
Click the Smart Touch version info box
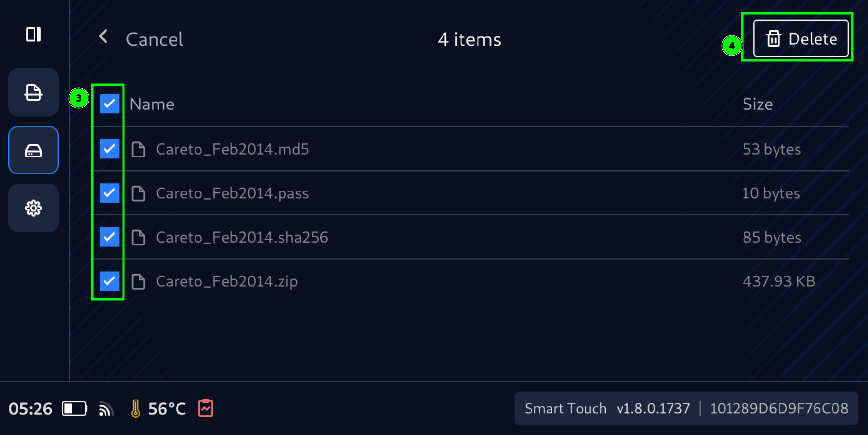click(x=686, y=409)
